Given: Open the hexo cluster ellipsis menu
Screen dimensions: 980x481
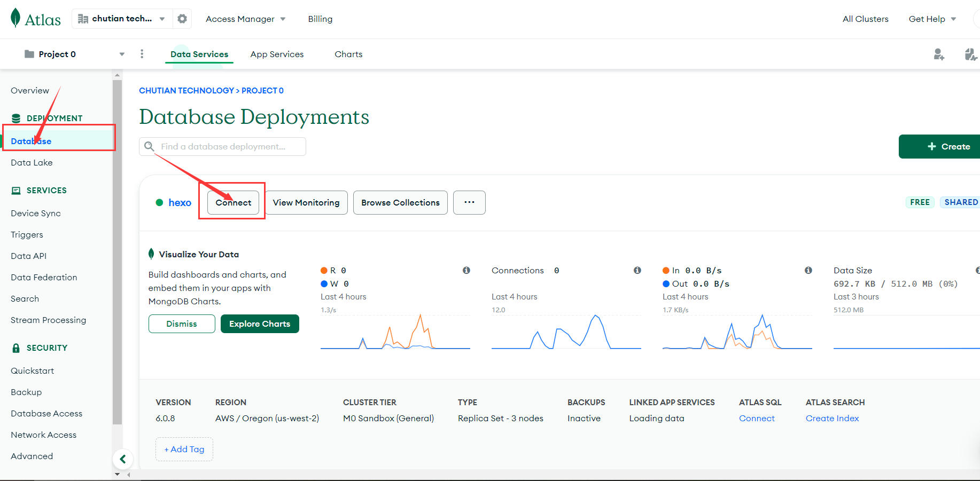Looking at the screenshot, I should [x=469, y=202].
